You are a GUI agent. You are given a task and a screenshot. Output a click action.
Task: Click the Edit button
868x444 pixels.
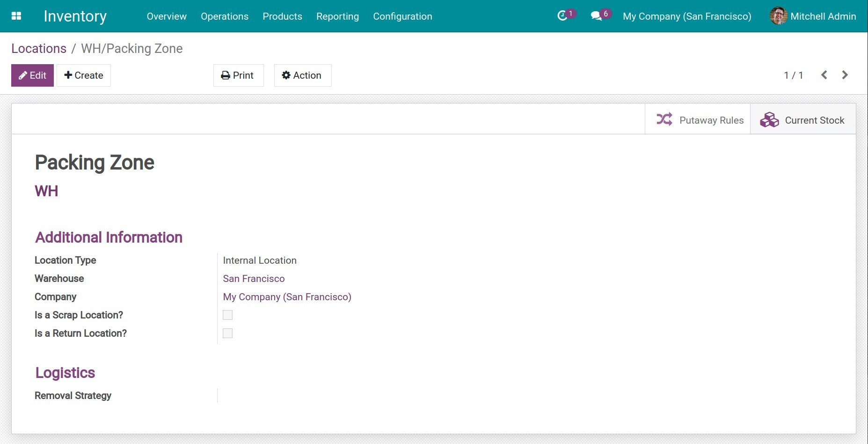32,75
